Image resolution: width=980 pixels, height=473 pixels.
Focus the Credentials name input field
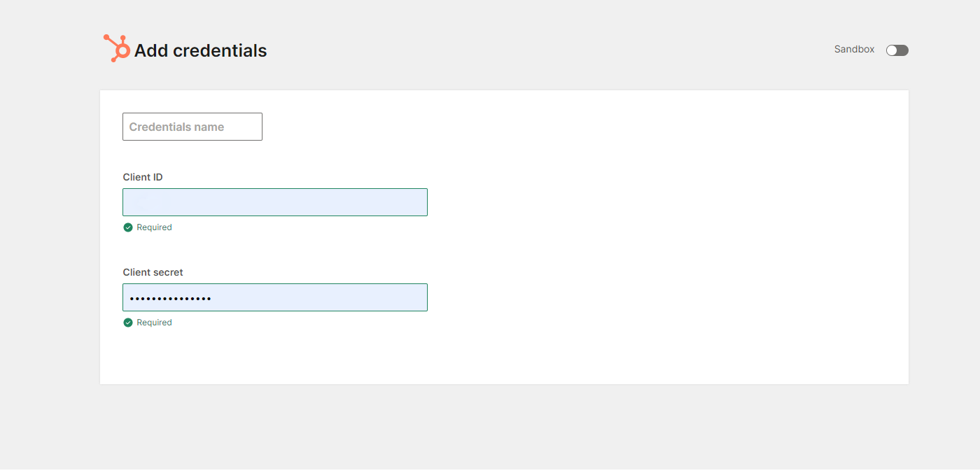pos(192,127)
